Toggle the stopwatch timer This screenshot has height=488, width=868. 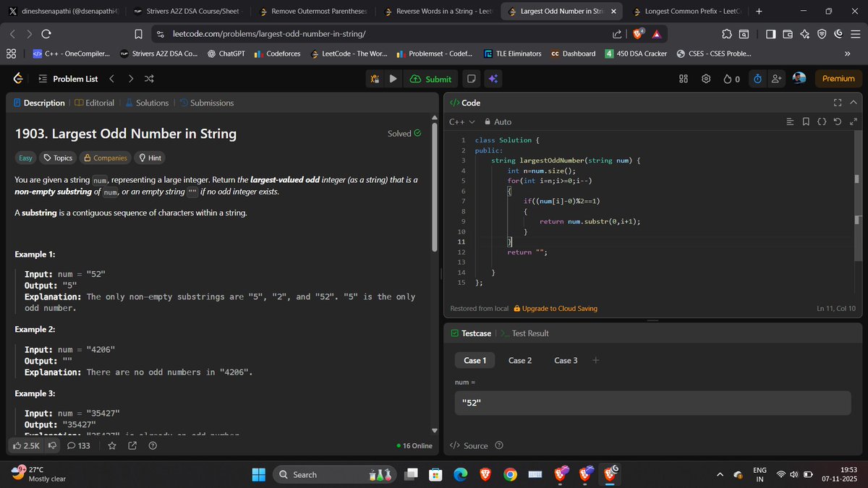coord(757,79)
